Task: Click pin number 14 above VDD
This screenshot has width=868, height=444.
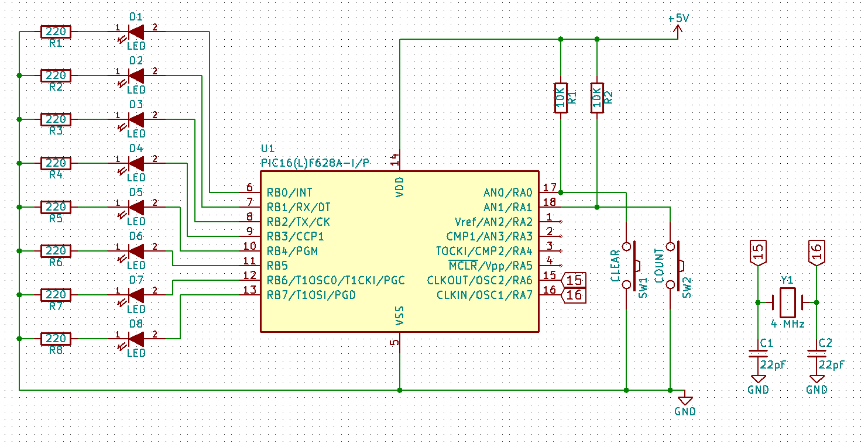Action: 394,160
